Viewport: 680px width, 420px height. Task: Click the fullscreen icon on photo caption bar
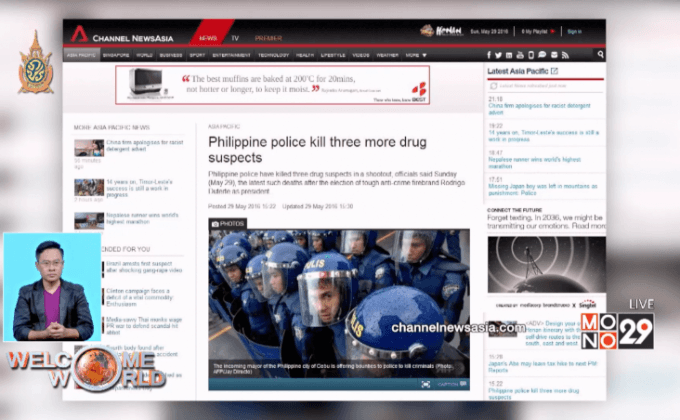426,383
